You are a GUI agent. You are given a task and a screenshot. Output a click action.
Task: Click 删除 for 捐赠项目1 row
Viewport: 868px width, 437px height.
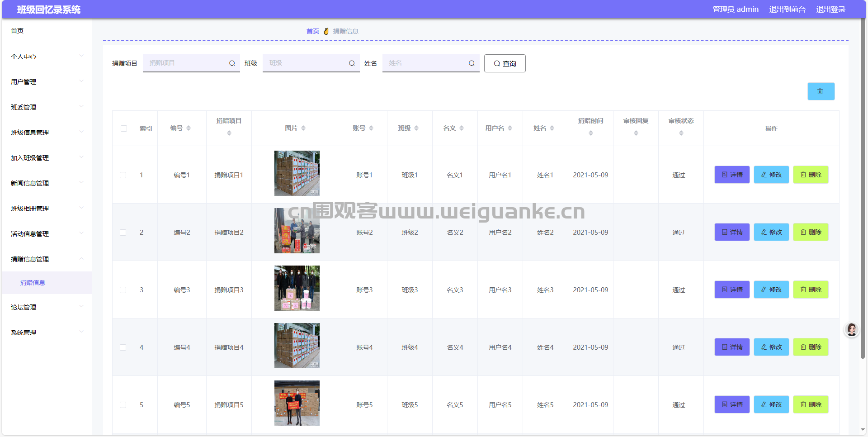coord(811,175)
